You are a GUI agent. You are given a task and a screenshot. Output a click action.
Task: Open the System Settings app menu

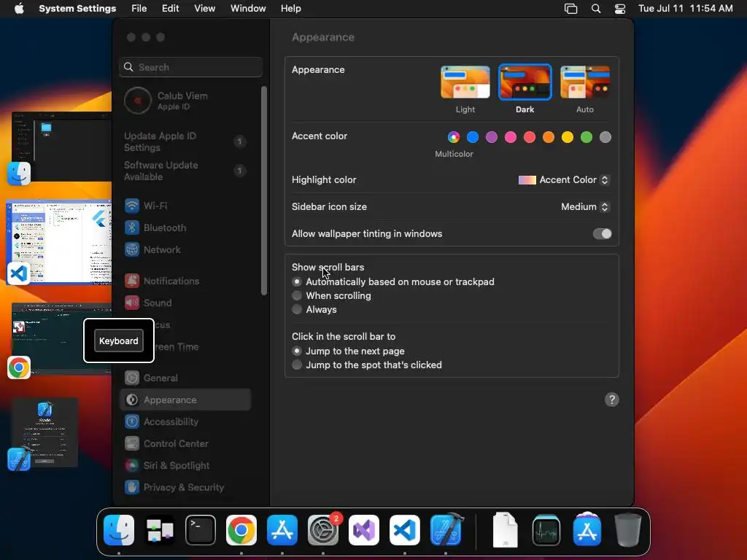coord(77,9)
